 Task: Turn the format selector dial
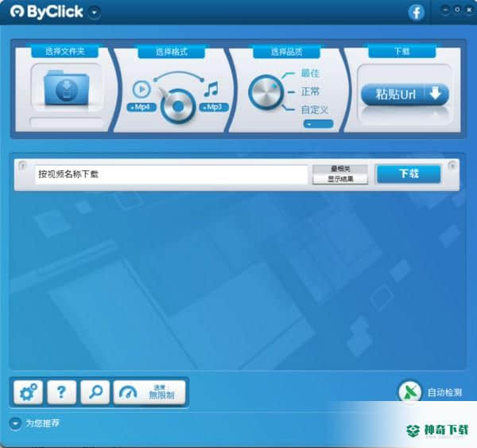[x=177, y=106]
